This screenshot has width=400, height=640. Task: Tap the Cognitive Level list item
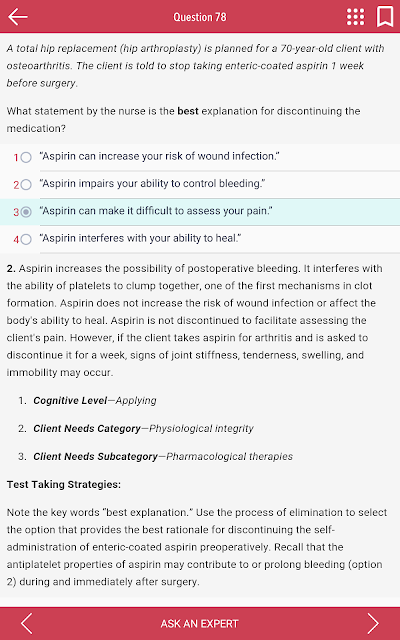[95, 400]
